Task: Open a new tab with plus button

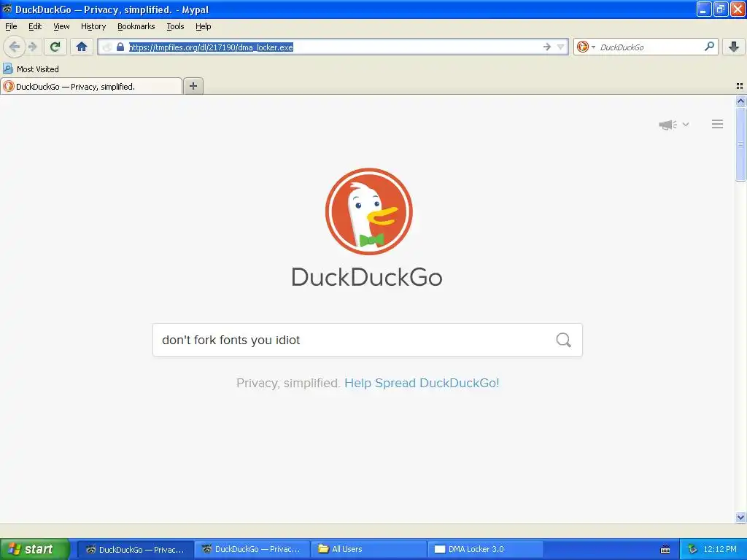Action: [x=193, y=86]
